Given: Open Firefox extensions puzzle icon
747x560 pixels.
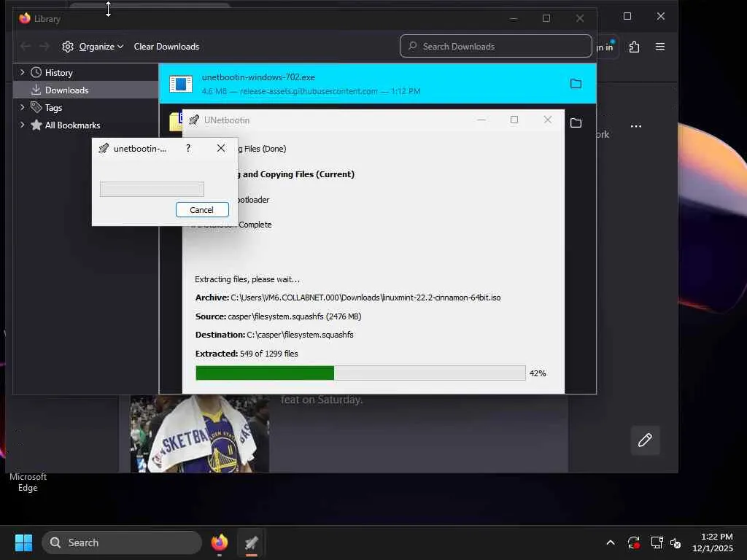Looking at the screenshot, I should (634, 47).
